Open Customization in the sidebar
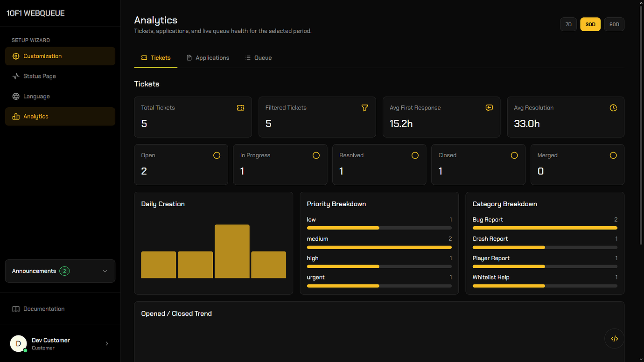The width and height of the screenshot is (644, 362). (x=60, y=56)
